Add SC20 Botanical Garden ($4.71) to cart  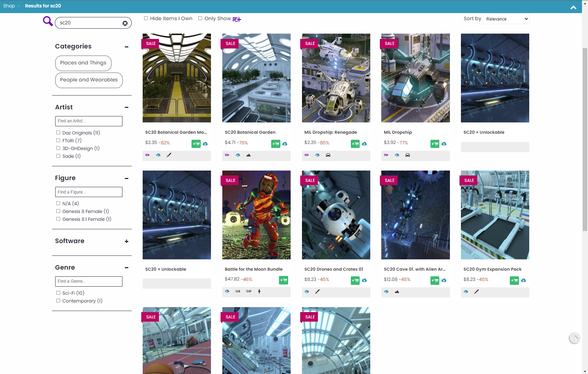click(x=276, y=144)
